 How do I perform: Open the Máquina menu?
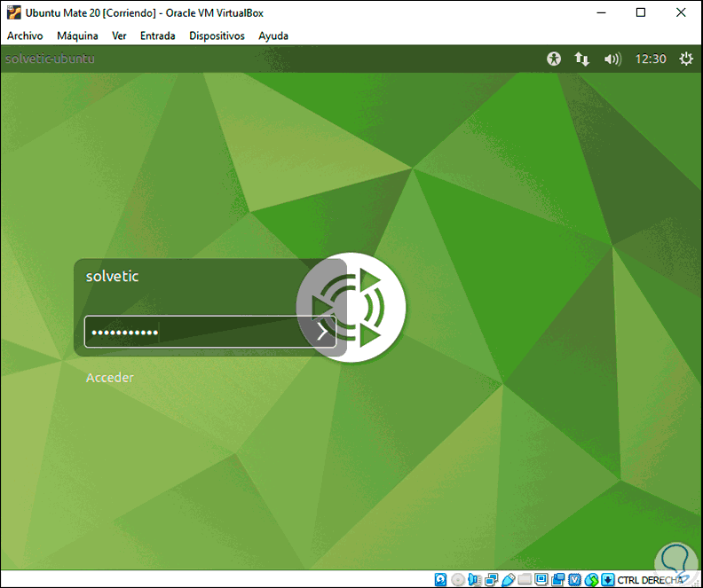click(77, 35)
